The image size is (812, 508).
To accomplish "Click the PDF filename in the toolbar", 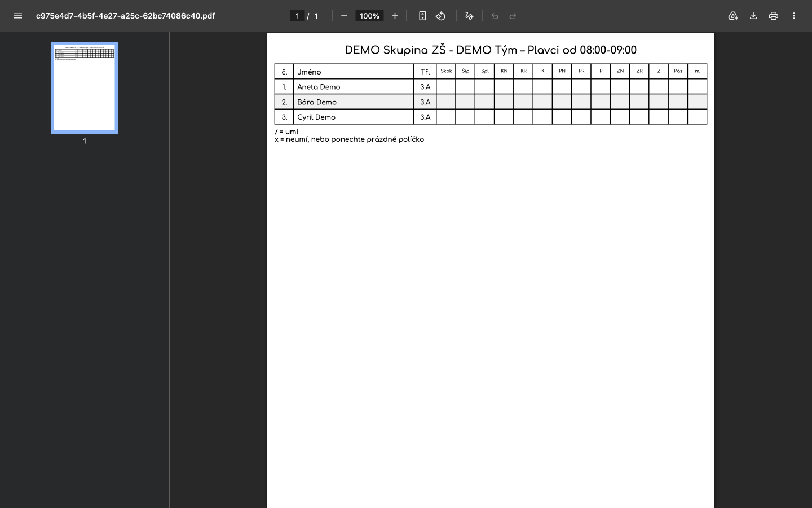I will (x=125, y=16).
